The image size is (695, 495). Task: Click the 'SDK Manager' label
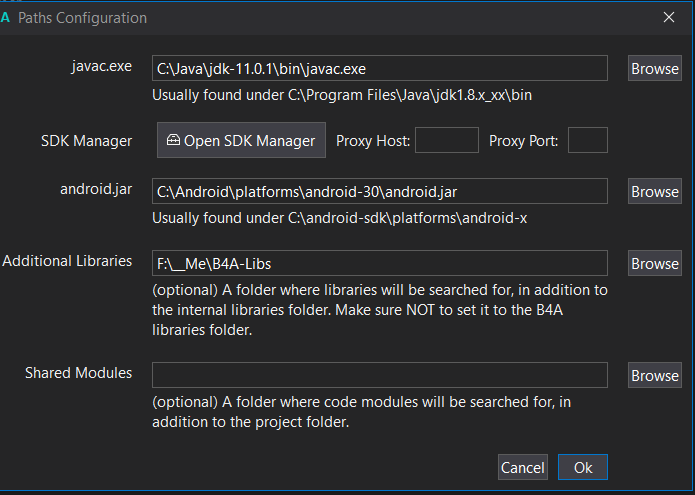click(86, 141)
